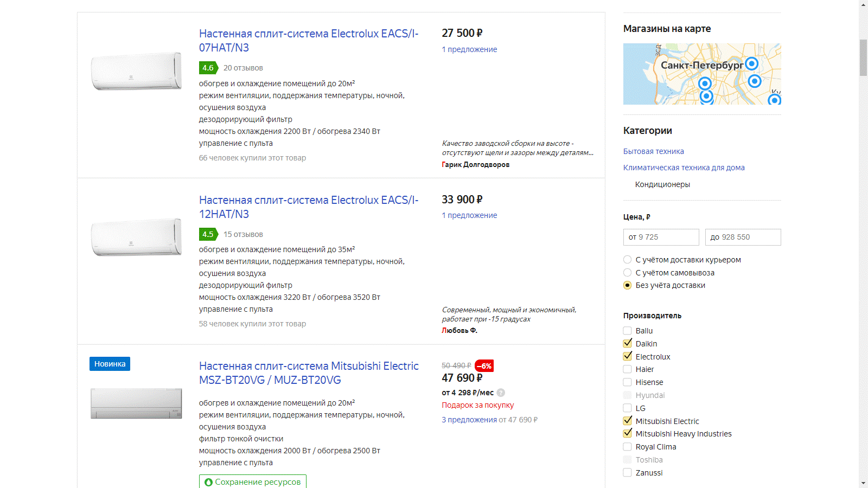Uncheck Mitsubishi Heavy Industries filter

[628, 434]
